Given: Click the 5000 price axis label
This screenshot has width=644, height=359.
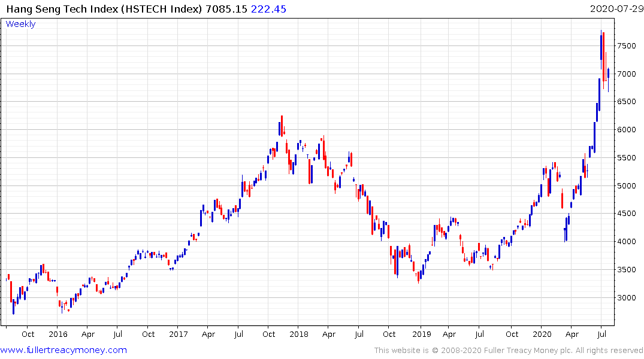Looking at the screenshot, I should (627, 186).
